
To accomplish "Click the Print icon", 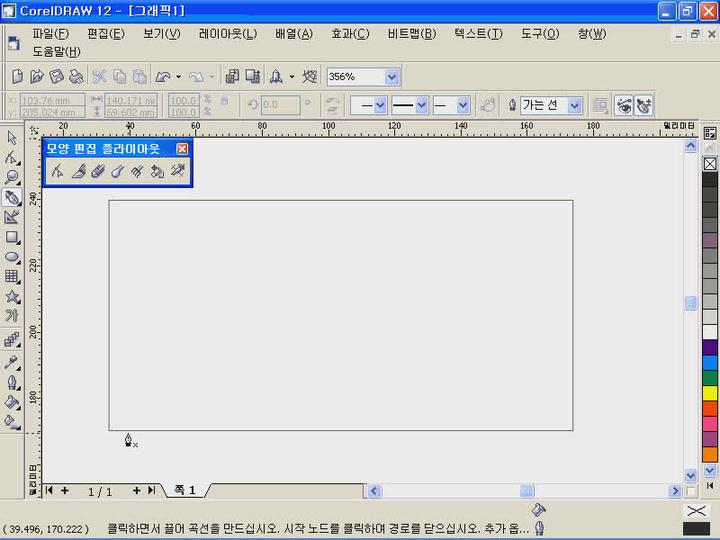I will (76, 76).
